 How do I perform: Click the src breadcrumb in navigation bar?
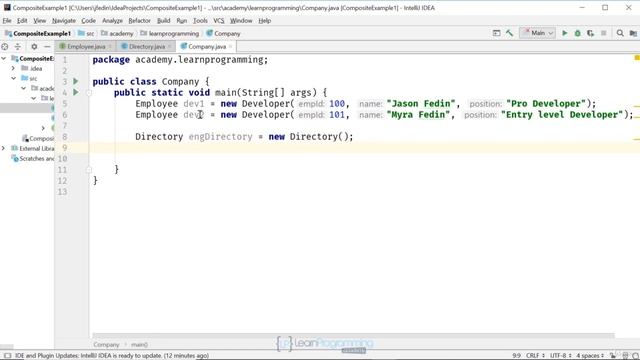tap(86, 33)
